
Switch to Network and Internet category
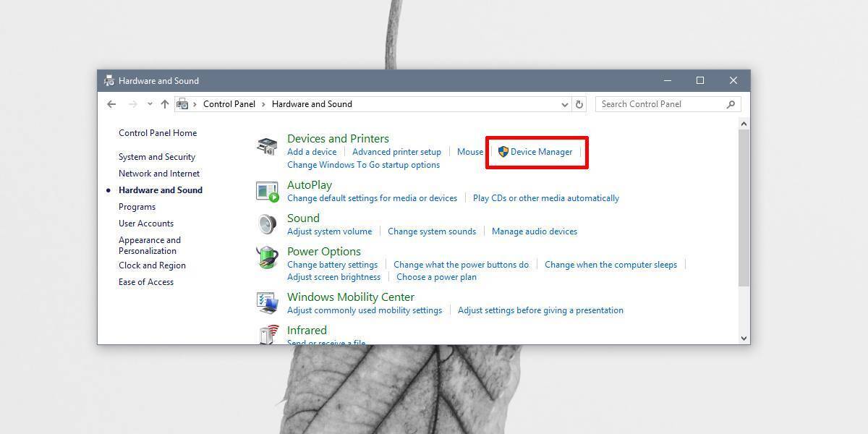pyautogui.click(x=159, y=173)
